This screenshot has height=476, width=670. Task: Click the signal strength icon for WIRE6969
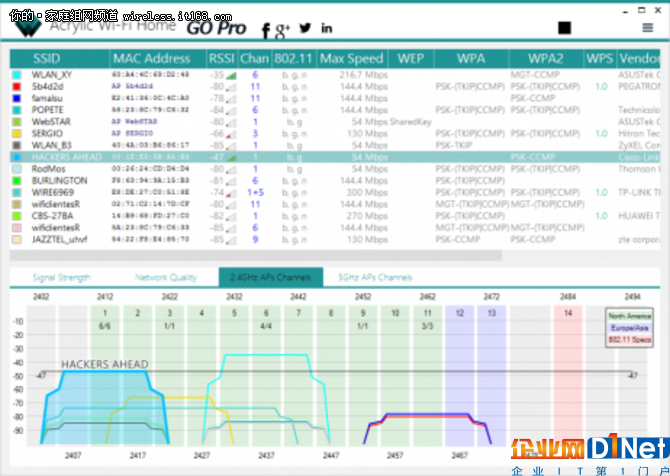point(231,193)
